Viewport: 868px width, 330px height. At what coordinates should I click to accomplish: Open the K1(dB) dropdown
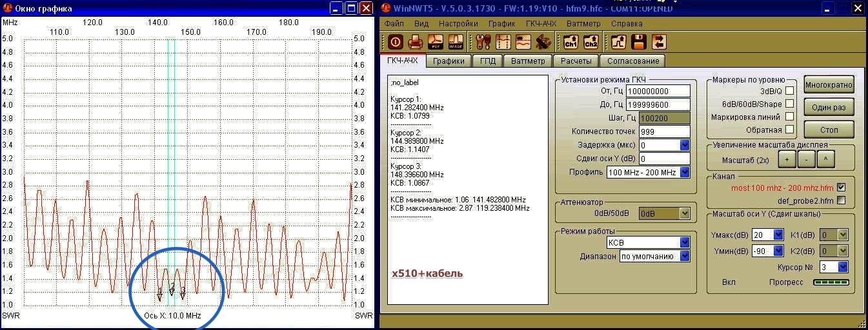(843, 235)
